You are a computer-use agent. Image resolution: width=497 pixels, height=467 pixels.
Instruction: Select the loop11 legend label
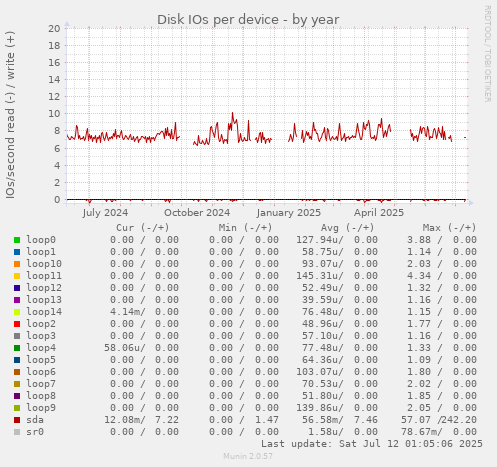click(44, 276)
